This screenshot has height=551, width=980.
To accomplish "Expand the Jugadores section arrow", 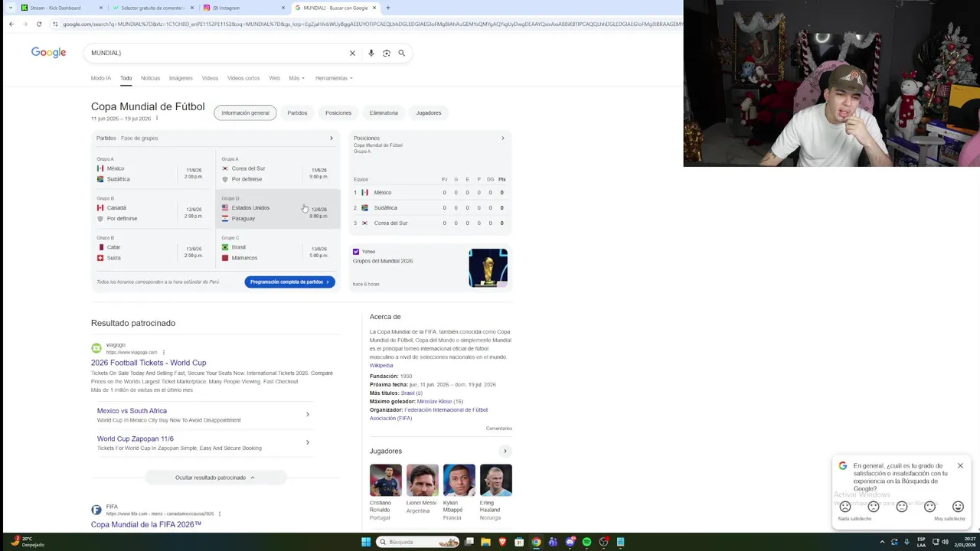I will [505, 452].
